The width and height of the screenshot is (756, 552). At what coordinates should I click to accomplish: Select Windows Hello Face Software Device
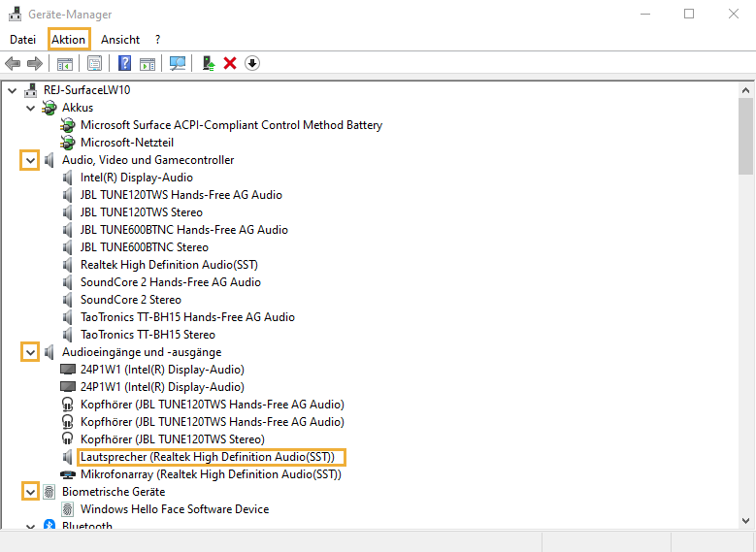pos(175,509)
